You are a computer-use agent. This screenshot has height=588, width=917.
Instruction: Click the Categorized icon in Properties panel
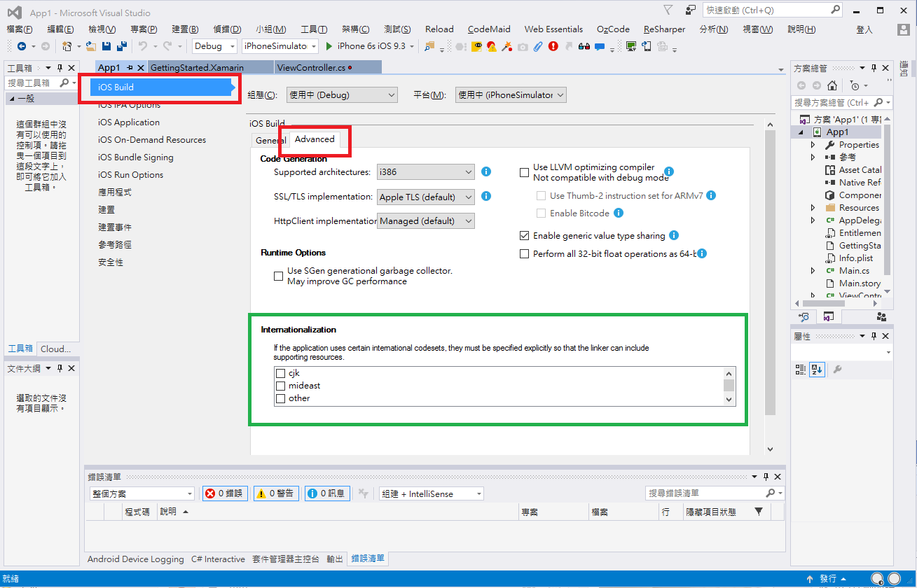coord(801,369)
